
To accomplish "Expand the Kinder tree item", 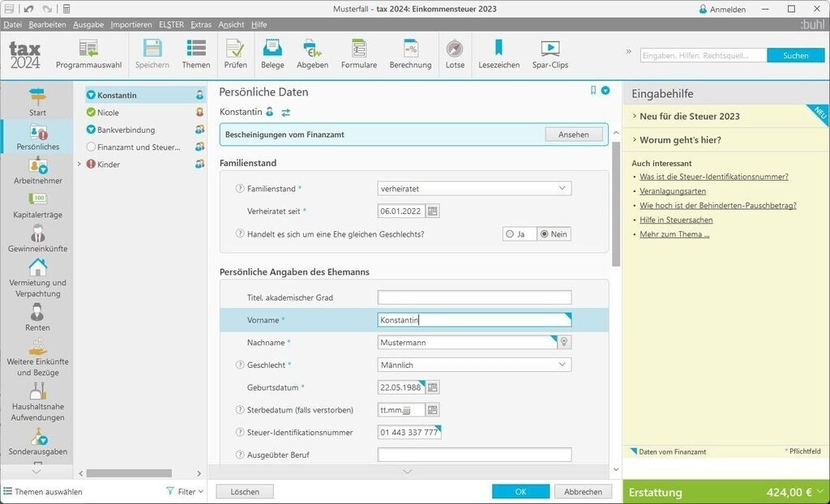I will 79,164.
